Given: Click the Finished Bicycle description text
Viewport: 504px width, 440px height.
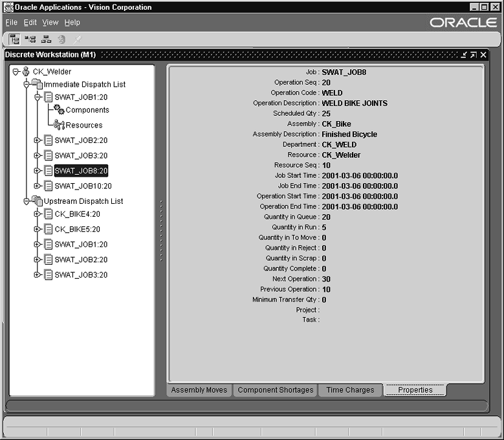Looking at the screenshot, I should [349, 135].
